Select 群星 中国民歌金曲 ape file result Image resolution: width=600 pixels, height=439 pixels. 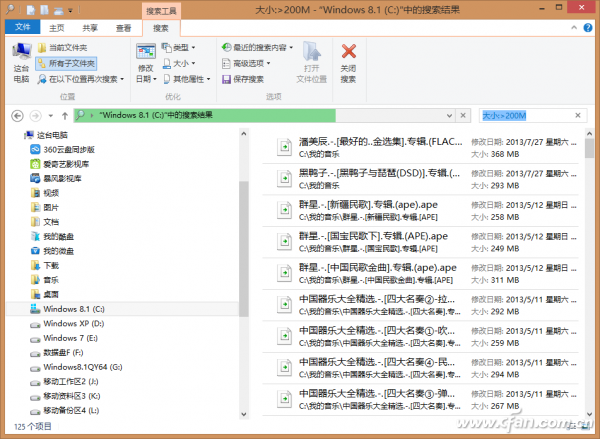click(x=420, y=274)
